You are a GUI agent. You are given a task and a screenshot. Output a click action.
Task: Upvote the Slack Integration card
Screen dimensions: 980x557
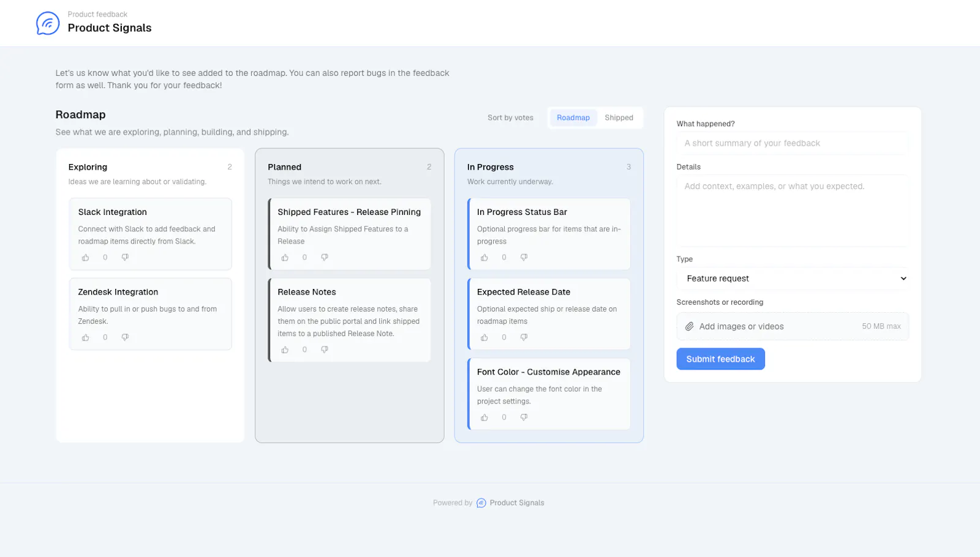click(86, 258)
